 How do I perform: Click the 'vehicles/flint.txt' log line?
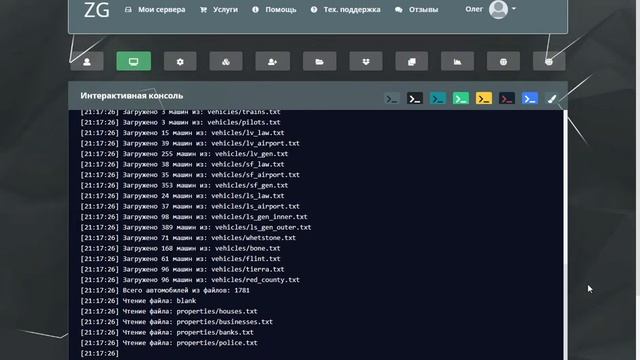click(x=180, y=259)
